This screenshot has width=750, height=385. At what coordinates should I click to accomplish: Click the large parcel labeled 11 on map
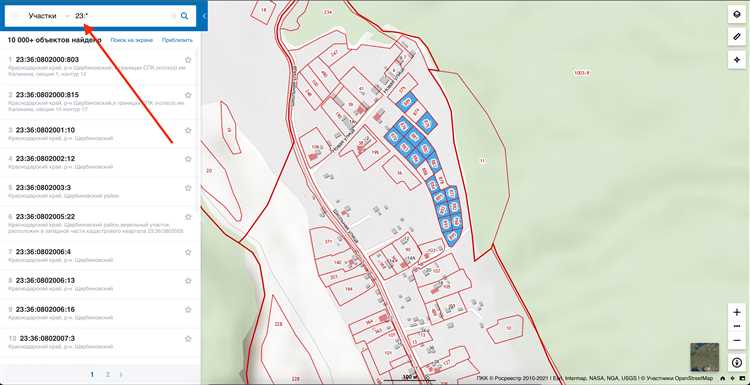482,161
